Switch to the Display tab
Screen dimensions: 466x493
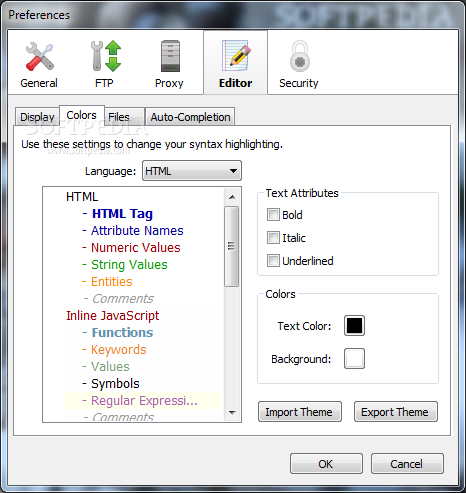pyautogui.click(x=37, y=117)
